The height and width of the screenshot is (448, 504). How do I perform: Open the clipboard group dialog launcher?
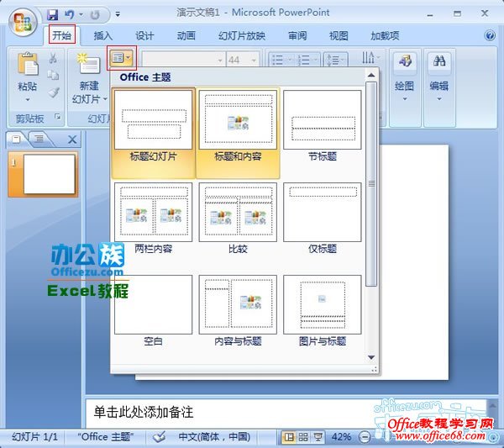point(58,117)
